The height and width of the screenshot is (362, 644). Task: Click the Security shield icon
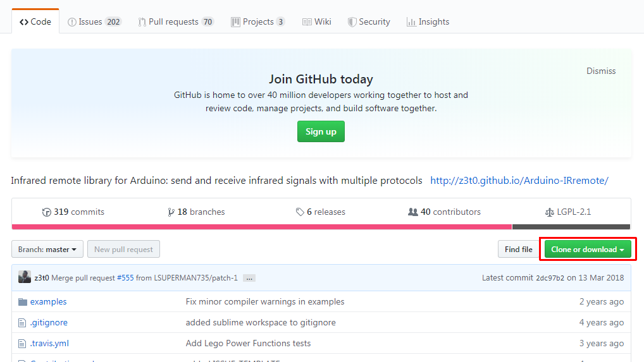(x=352, y=22)
